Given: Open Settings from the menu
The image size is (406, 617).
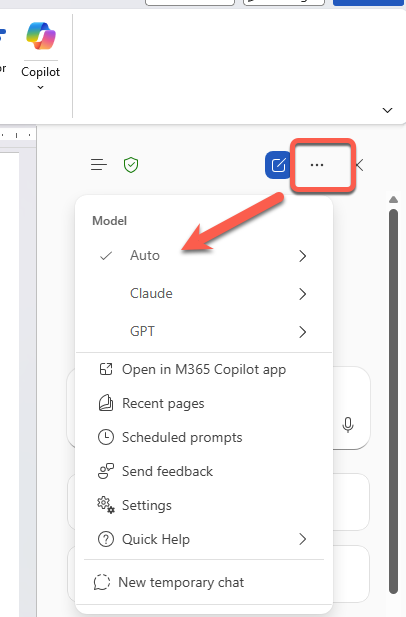Looking at the screenshot, I should [203, 505].
